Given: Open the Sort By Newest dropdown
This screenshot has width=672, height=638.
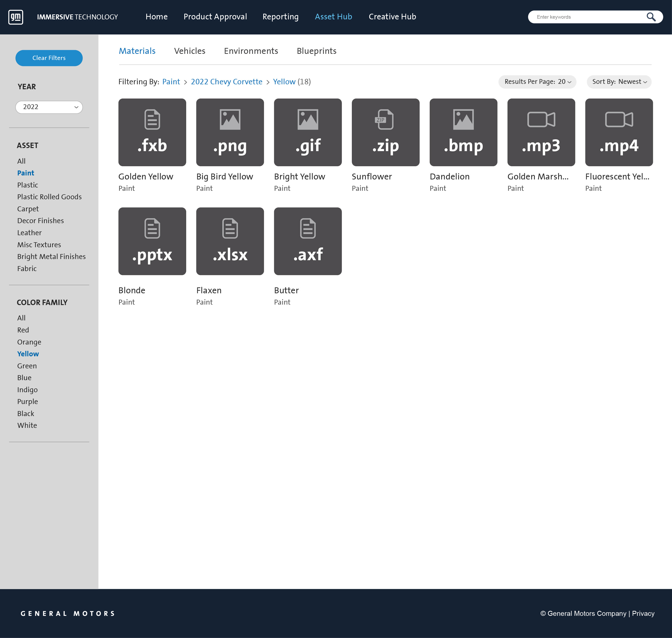Looking at the screenshot, I should (619, 82).
